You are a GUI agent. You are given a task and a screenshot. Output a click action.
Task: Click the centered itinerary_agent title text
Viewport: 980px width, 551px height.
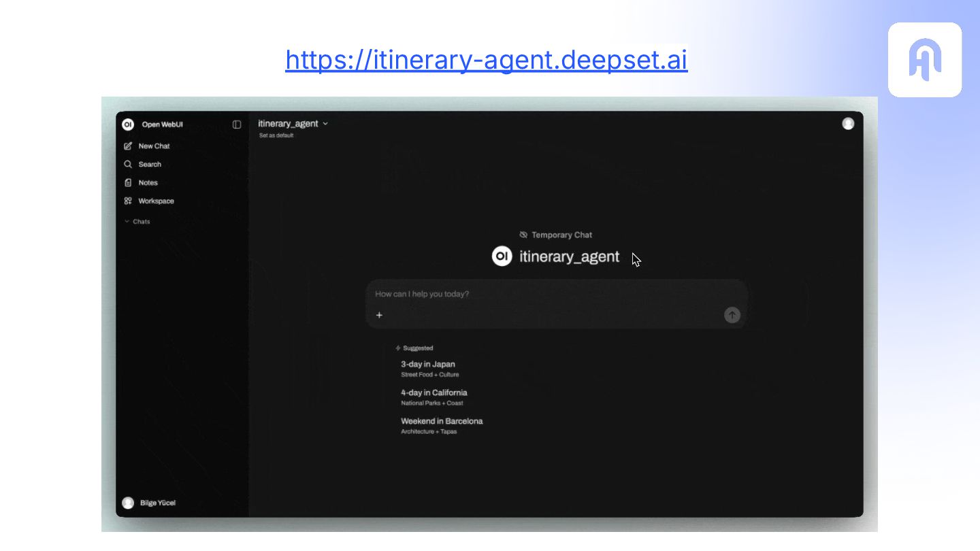click(570, 256)
